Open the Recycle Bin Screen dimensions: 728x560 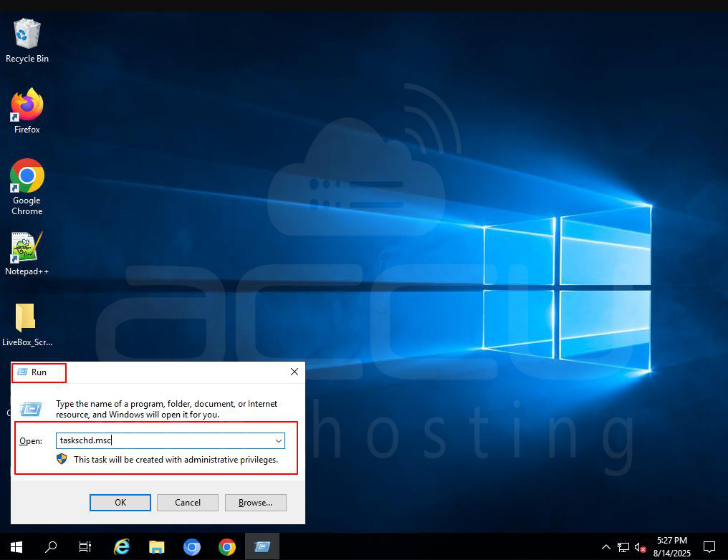(x=26, y=34)
